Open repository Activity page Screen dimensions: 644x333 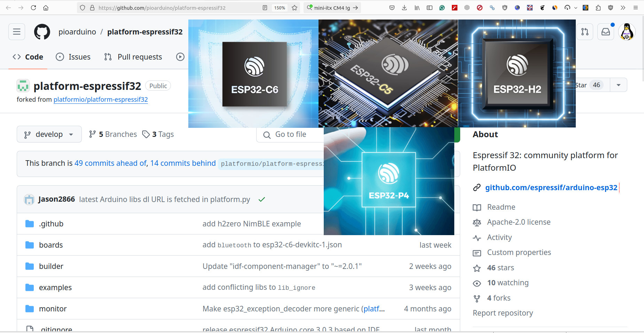point(499,237)
